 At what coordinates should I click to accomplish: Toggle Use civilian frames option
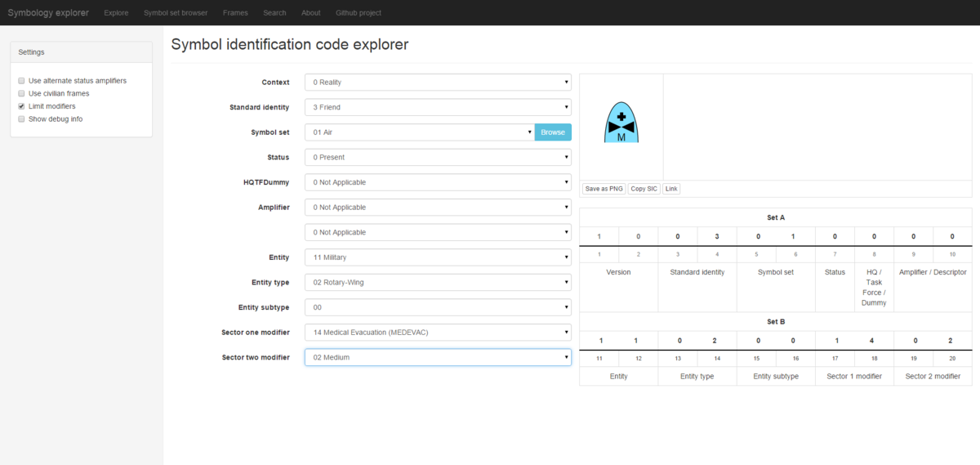[x=22, y=94]
